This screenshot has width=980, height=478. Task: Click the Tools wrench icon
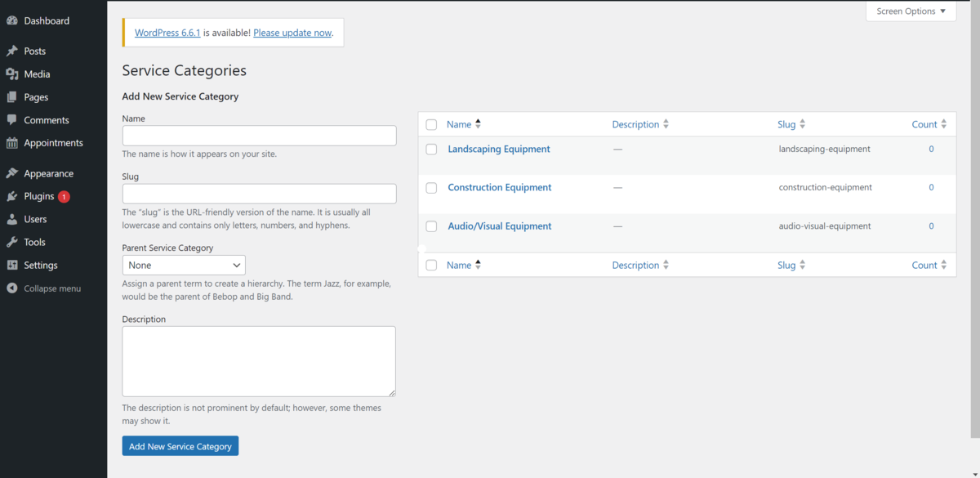[12, 242]
